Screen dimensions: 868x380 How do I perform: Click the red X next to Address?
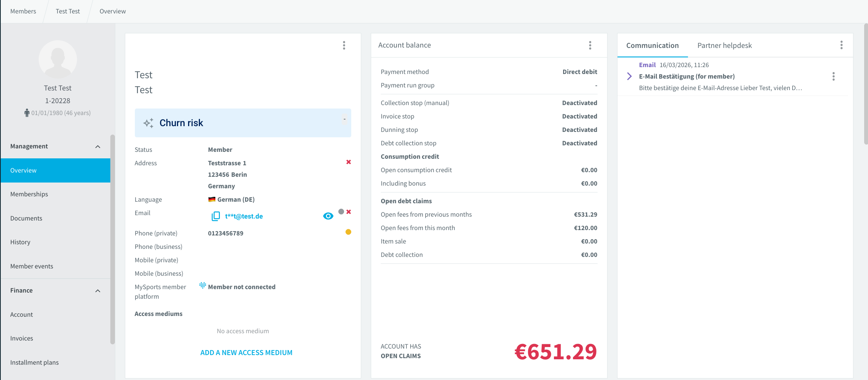(x=349, y=162)
